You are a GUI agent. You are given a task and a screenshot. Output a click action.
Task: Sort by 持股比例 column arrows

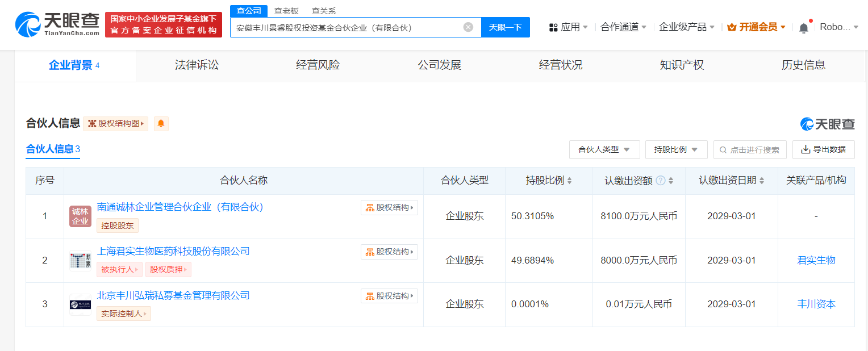click(x=569, y=181)
